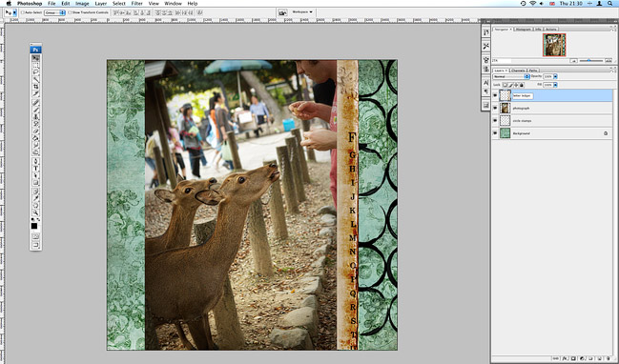Screen dimensions: 619x364
Task: Open the Workspace dropdown
Action: tap(302, 12)
